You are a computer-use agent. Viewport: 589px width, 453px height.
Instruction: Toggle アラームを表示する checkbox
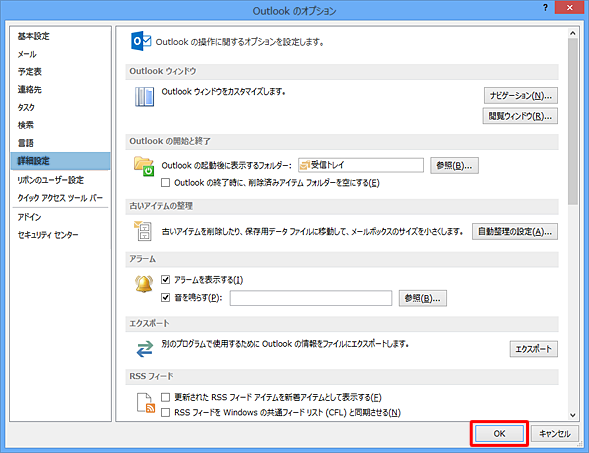(x=165, y=279)
